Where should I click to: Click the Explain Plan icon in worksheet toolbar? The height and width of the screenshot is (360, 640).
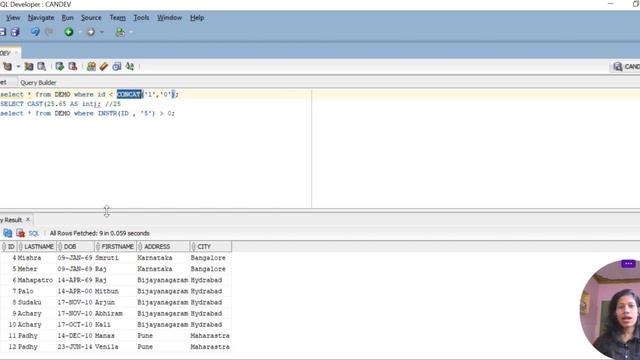coord(29,66)
